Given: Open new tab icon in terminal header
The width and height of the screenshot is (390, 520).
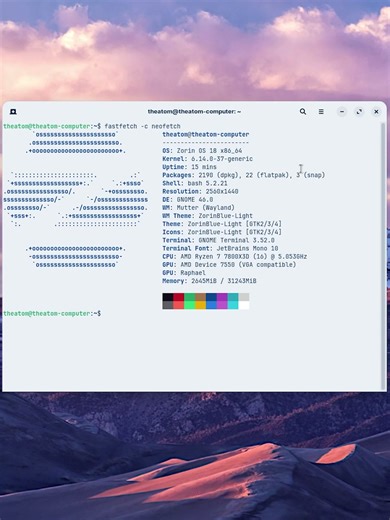Looking at the screenshot, I should tap(13, 112).
